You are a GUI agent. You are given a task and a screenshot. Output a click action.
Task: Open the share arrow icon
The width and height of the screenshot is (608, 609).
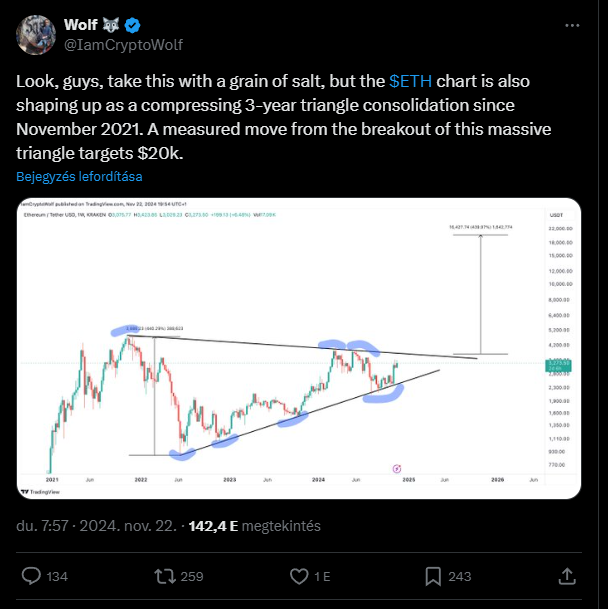pyautogui.click(x=566, y=576)
